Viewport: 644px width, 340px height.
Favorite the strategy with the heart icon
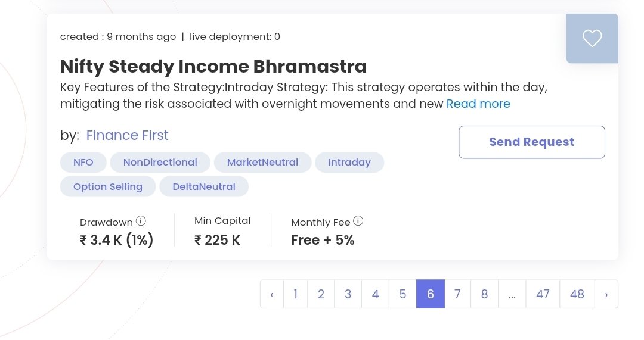[x=592, y=39]
